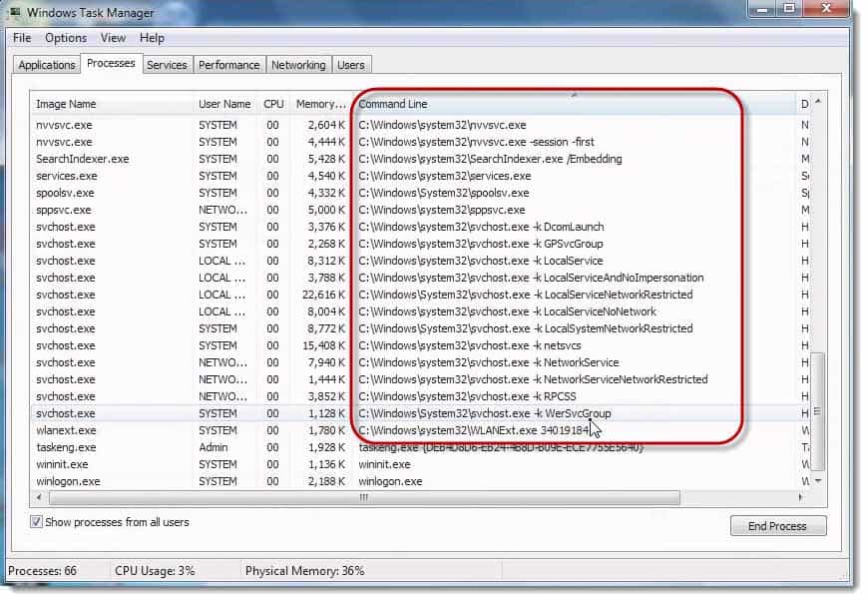Screen dimensions: 868x601
Task: Switch to the Applications tab
Action: [47, 65]
